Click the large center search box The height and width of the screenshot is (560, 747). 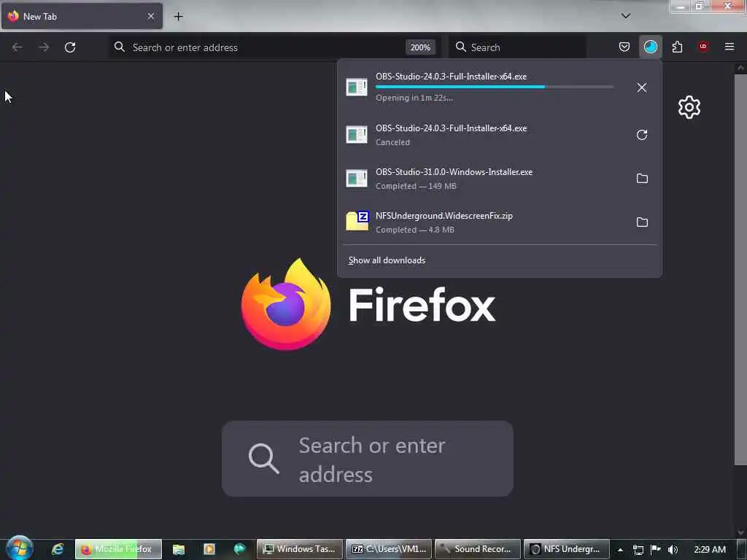coord(368,459)
